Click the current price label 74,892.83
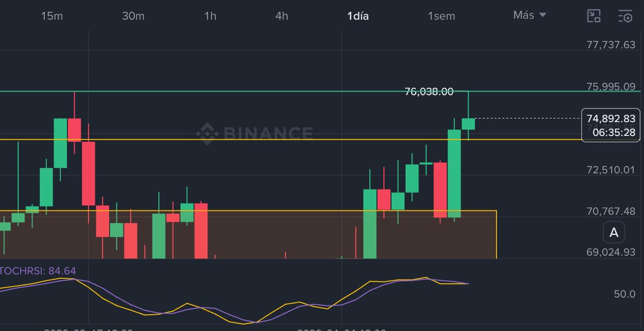644x331 pixels. (611, 118)
